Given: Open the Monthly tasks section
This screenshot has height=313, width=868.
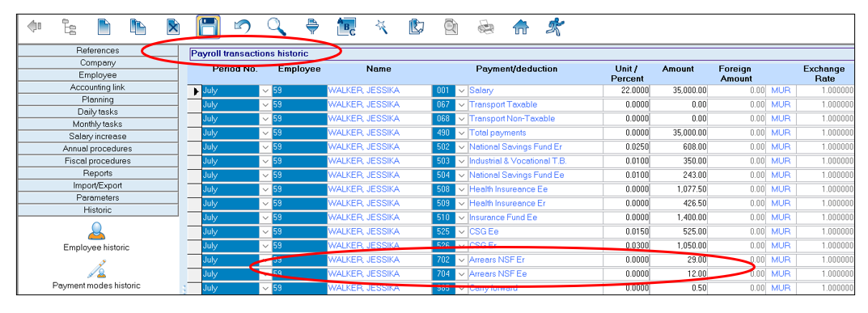Looking at the screenshot, I should click(x=97, y=124).
